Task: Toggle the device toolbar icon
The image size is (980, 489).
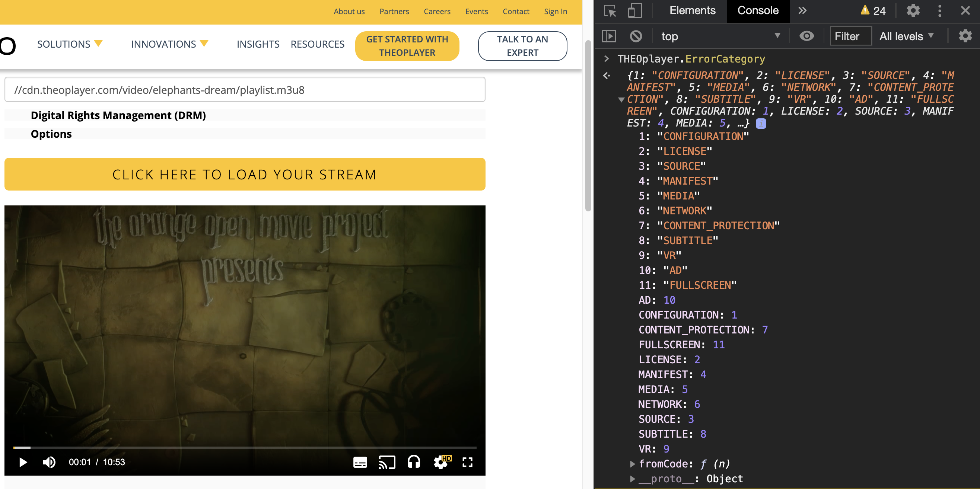Action: (634, 11)
